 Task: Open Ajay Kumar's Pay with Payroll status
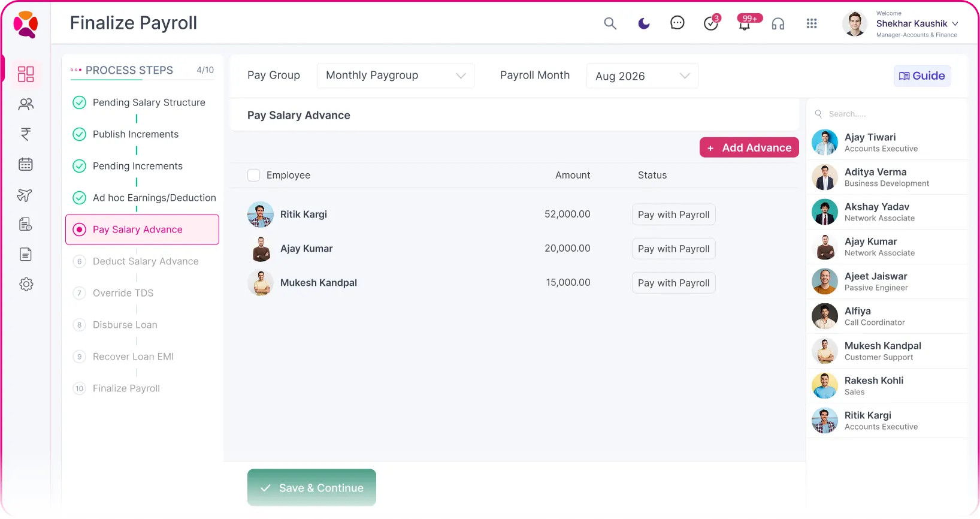(673, 249)
